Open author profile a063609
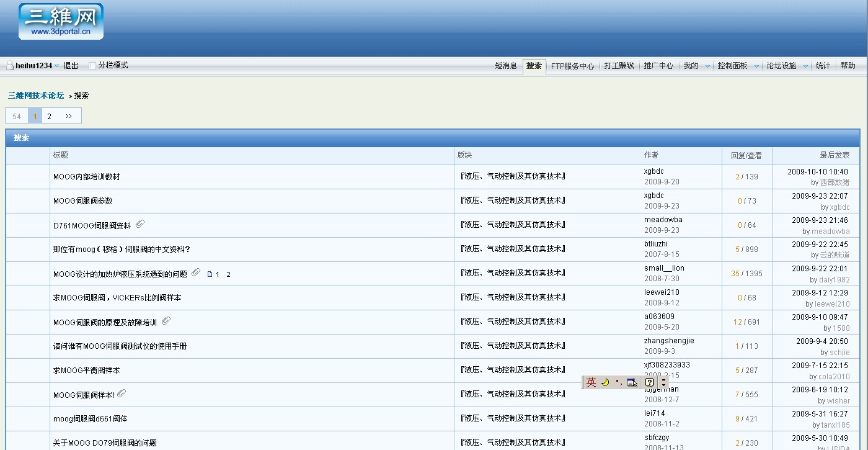Screen dimensions: 868x450 pos(659,317)
